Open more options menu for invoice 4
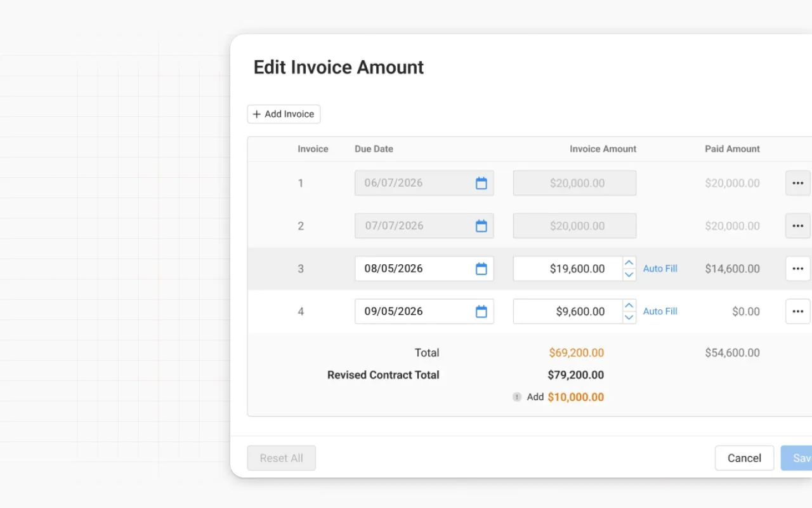The height and width of the screenshot is (508, 812). click(798, 311)
